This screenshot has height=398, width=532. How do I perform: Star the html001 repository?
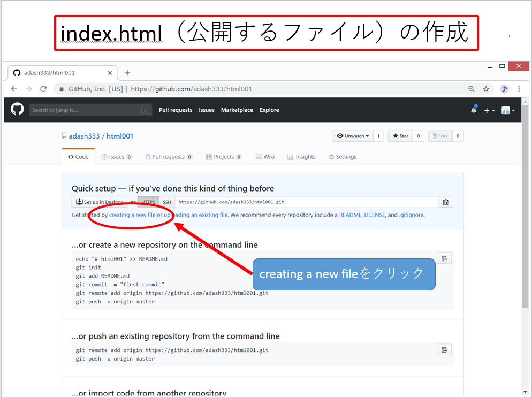click(x=400, y=136)
